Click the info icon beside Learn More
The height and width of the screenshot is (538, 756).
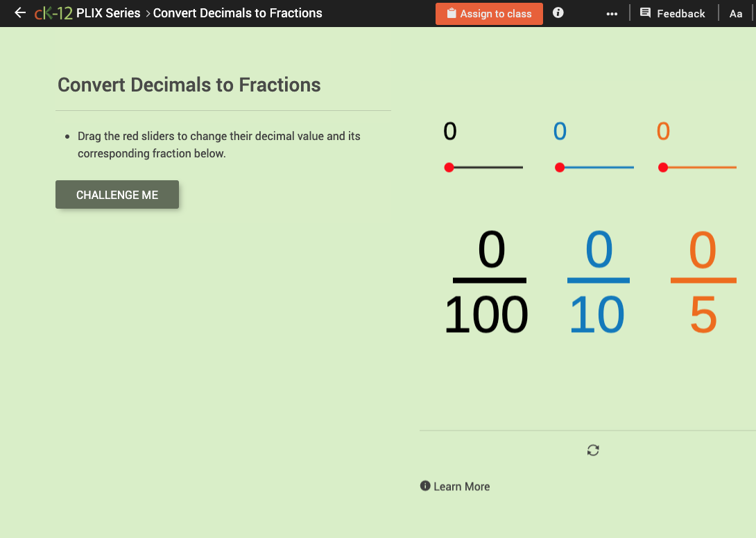[425, 486]
